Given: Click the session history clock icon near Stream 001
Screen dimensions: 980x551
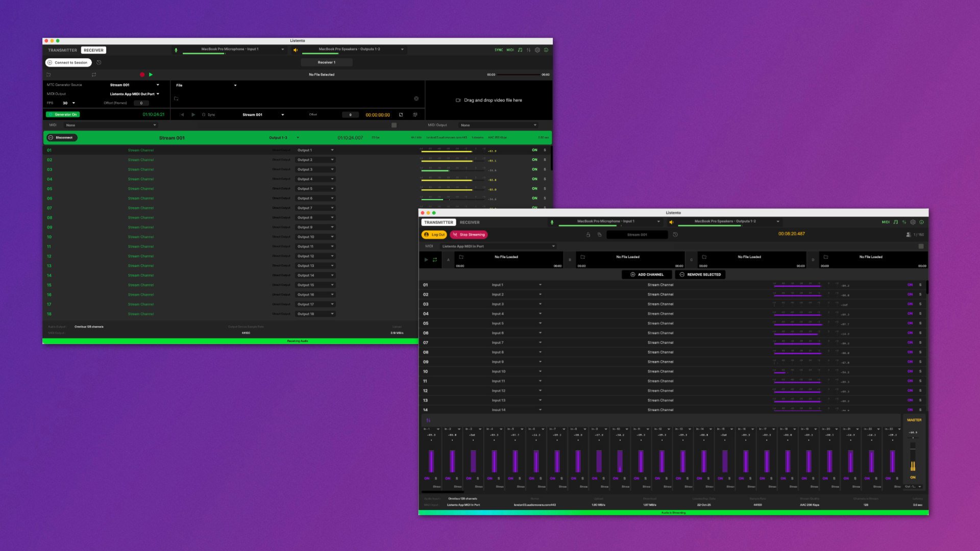Looking at the screenshot, I should click(x=676, y=235).
